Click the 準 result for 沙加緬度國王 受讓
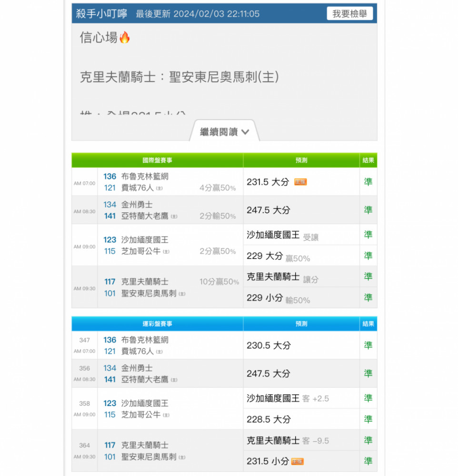 pyautogui.click(x=368, y=234)
